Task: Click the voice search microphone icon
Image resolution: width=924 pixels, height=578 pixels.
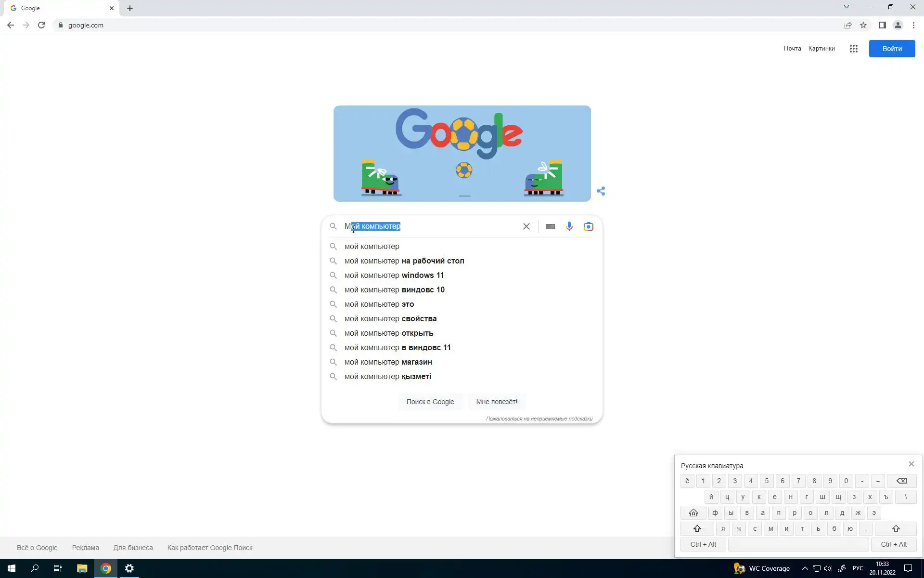Action: point(569,226)
